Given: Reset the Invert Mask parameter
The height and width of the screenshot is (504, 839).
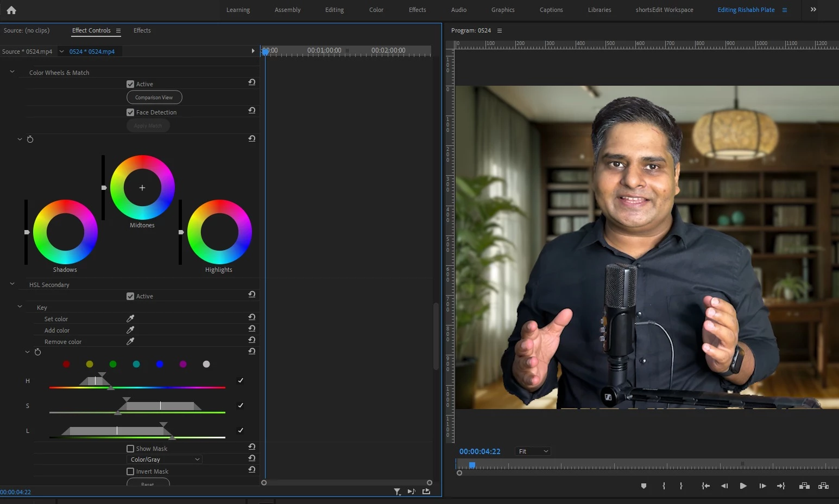Looking at the screenshot, I should click(x=252, y=470).
